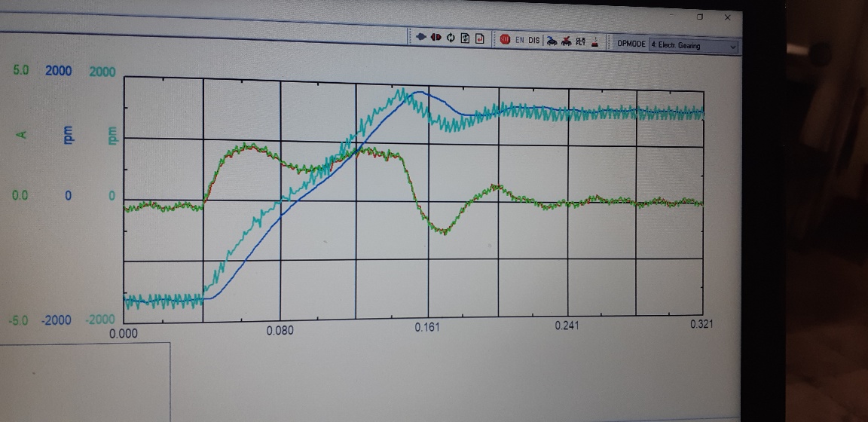Click the connect plug icon in toolbar

[x=421, y=37]
